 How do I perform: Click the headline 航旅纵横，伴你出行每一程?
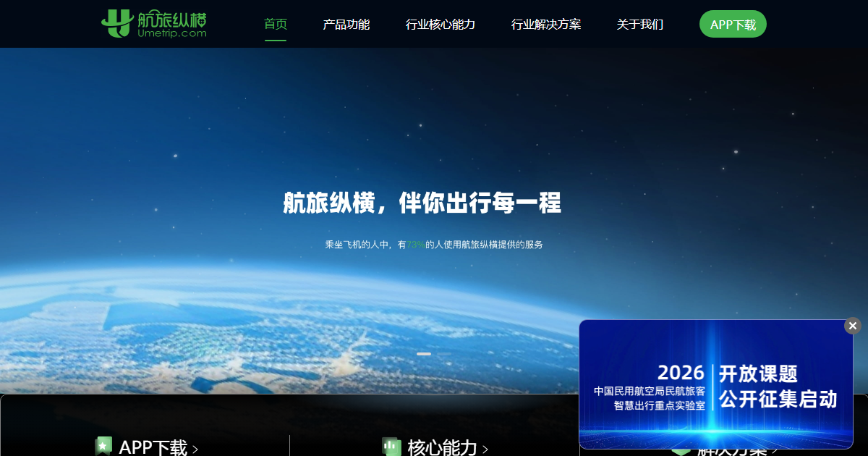click(x=422, y=203)
